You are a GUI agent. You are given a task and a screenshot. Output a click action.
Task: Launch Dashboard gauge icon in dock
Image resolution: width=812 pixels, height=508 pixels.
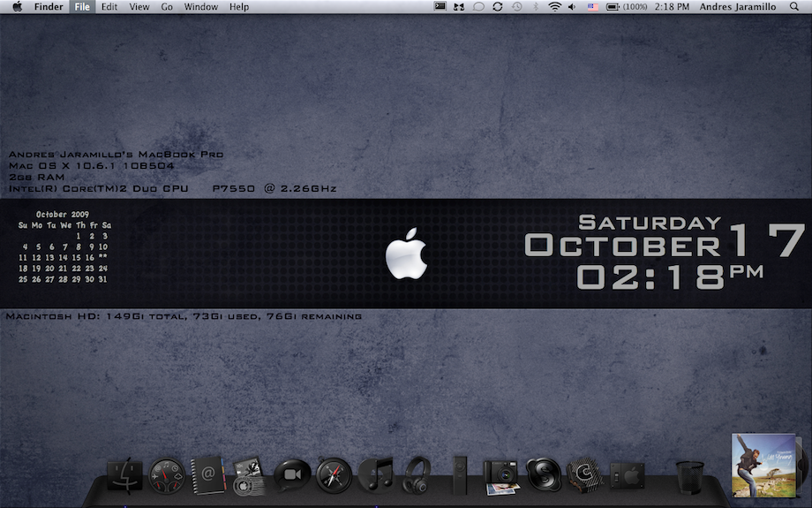coord(167,475)
